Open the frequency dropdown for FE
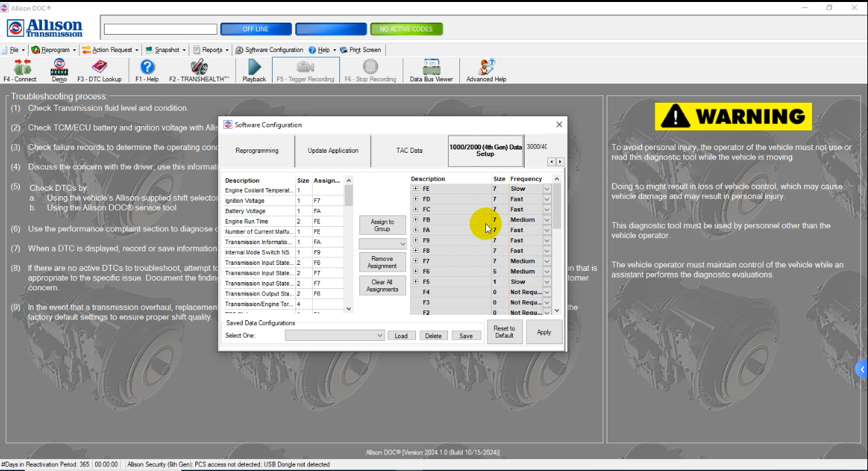The width and height of the screenshot is (868, 471). point(547,189)
